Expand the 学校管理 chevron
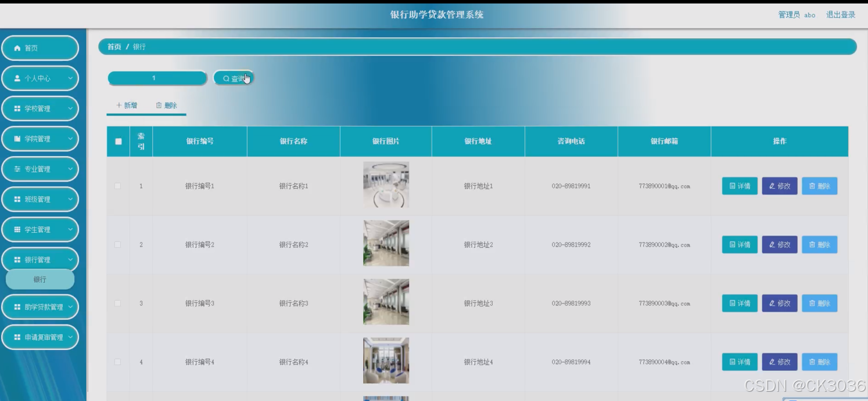The width and height of the screenshot is (868, 401). pos(70,109)
